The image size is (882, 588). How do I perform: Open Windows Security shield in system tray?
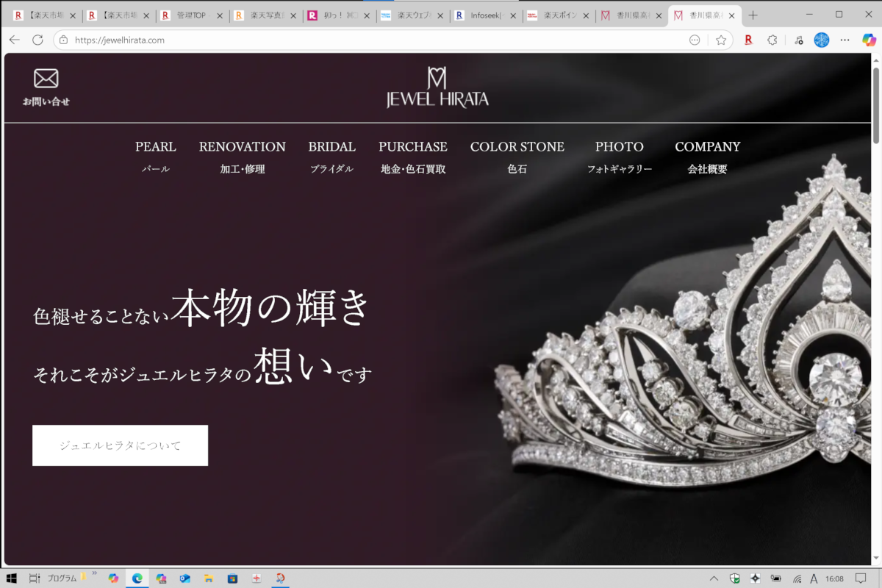click(734, 578)
